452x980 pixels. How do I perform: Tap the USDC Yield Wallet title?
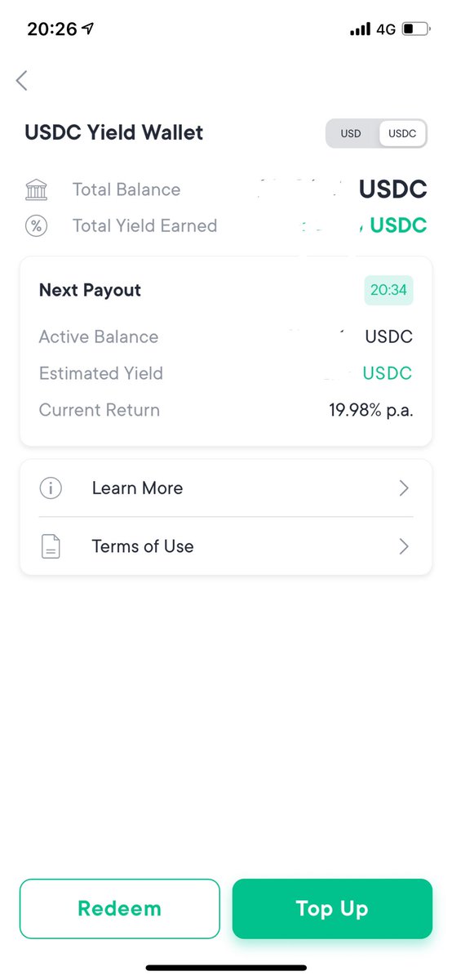(x=114, y=133)
